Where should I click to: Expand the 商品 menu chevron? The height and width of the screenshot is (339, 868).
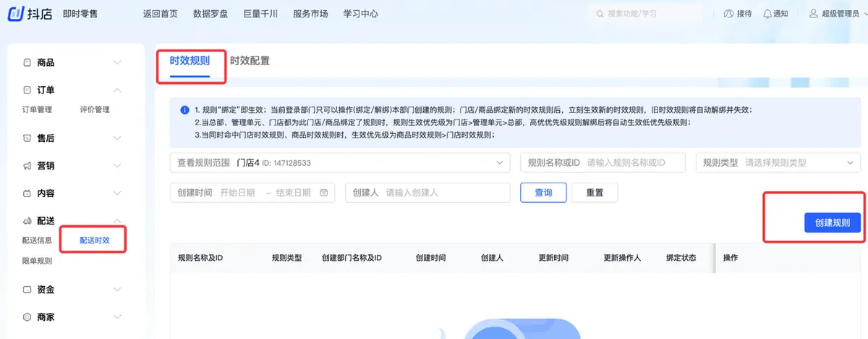click(x=118, y=63)
